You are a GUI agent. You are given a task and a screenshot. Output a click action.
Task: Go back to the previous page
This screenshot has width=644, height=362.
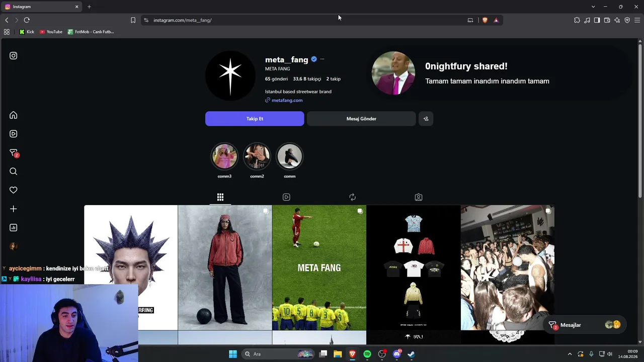click(7, 20)
